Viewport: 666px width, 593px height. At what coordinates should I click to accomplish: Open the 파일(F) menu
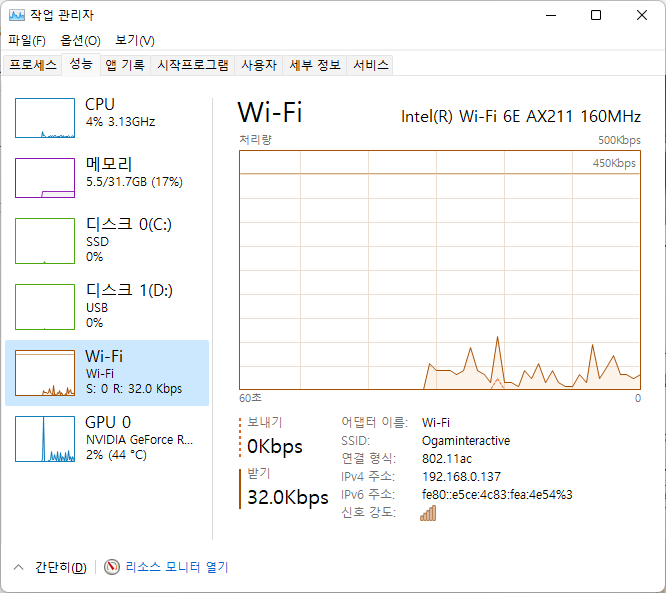pos(27,40)
